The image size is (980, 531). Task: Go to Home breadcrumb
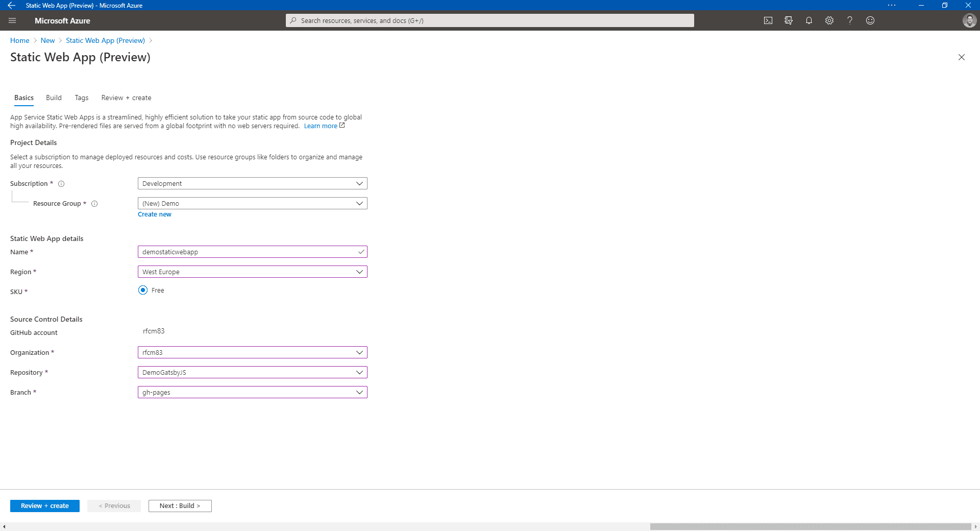point(20,40)
